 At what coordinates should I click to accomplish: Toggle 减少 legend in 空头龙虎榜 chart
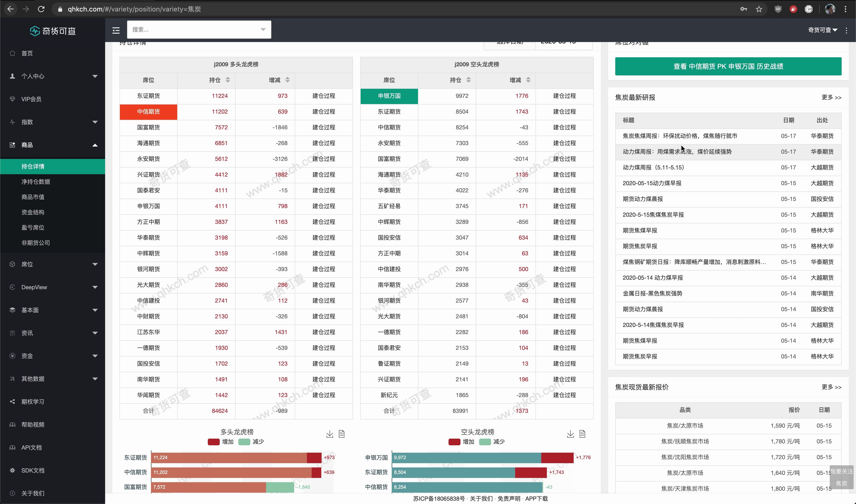click(492, 442)
